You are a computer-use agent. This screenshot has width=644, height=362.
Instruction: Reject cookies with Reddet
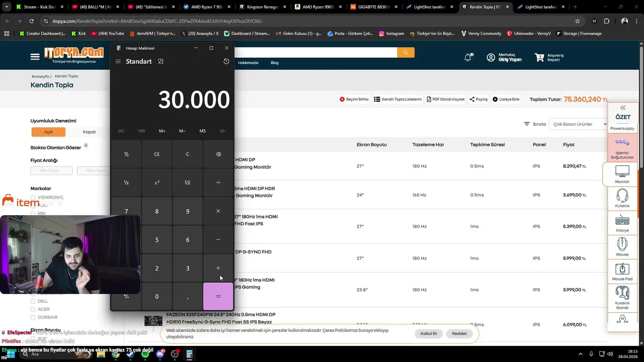pyautogui.click(x=459, y=333)
